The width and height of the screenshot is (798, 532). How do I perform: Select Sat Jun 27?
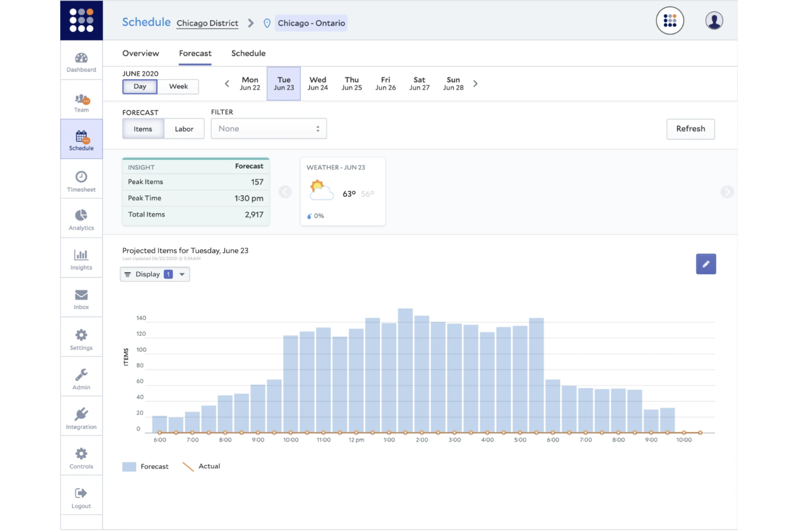coord(419,84)
